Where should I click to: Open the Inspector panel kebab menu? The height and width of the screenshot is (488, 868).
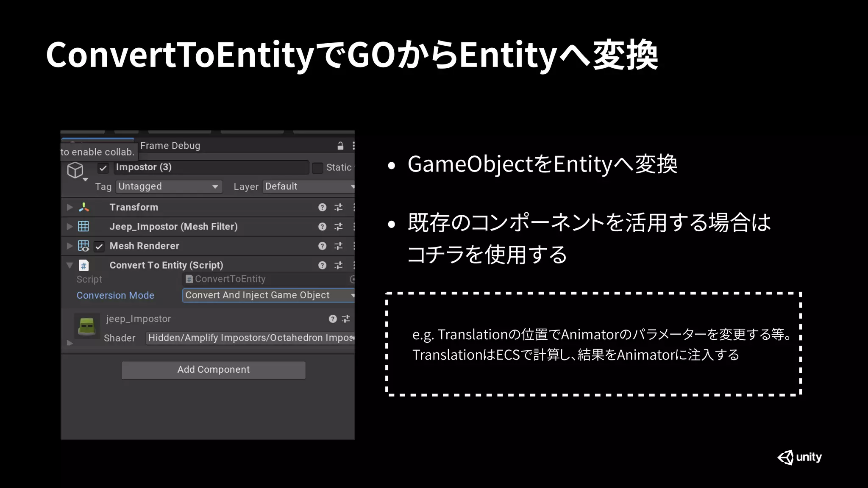pos(353,146)
